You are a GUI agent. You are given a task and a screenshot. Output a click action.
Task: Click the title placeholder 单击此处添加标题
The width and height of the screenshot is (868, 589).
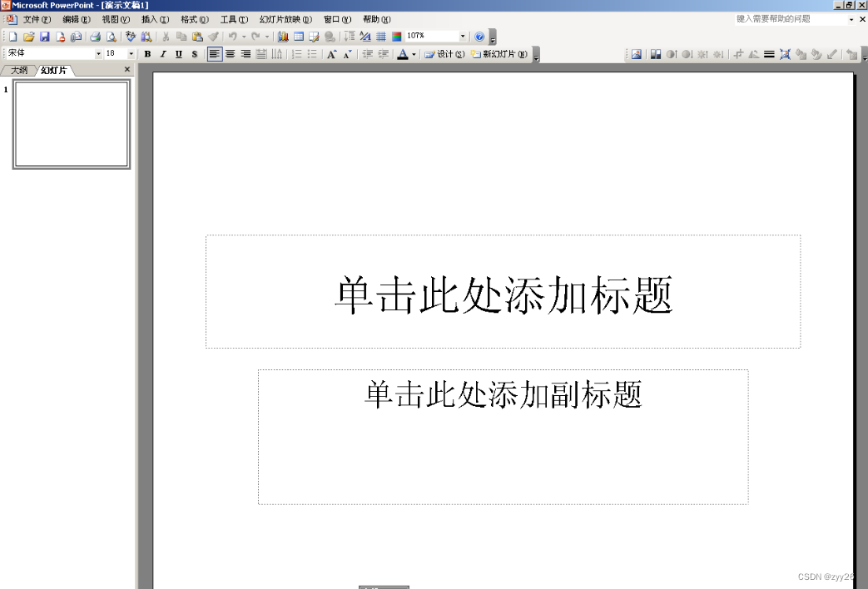[503, 292]
